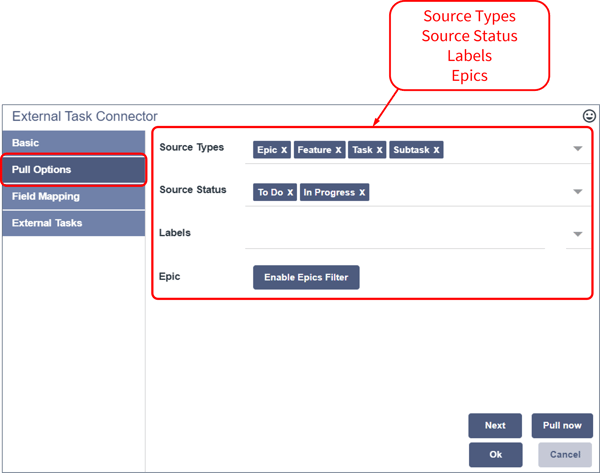Select the Pull Options tab

point(73,170)
